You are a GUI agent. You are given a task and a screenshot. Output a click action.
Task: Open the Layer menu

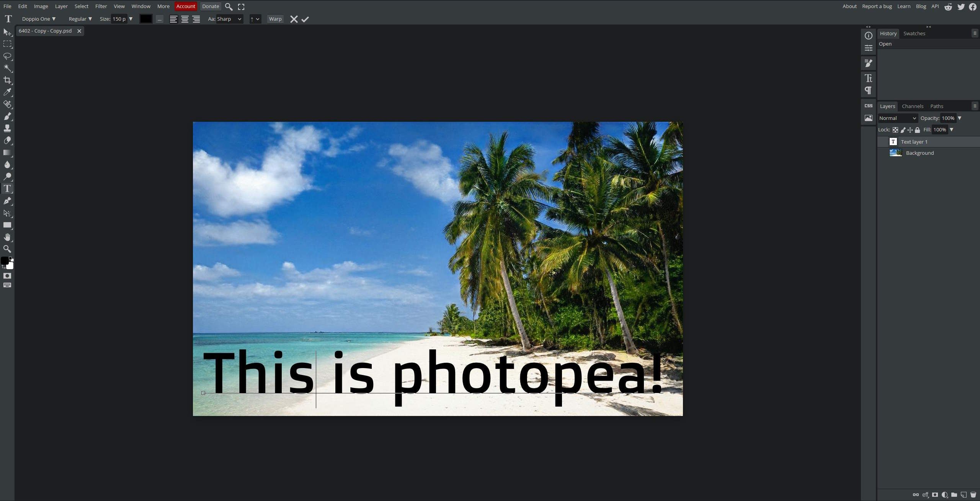[x=61, y=6]
